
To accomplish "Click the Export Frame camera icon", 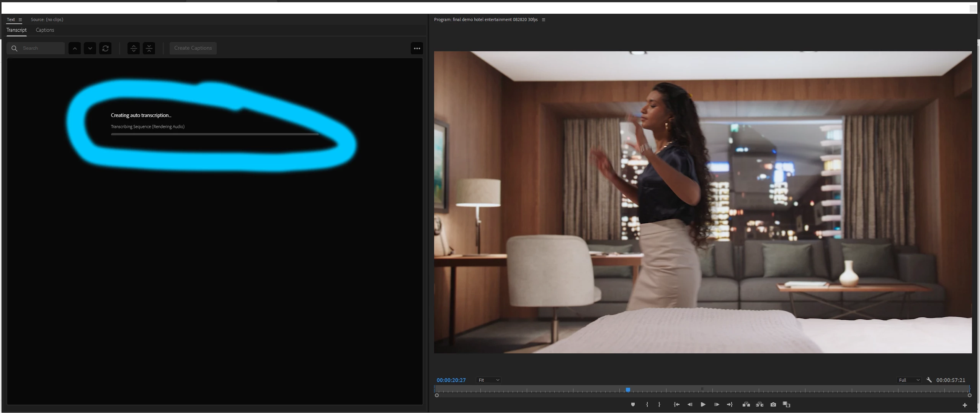I will (773, 405).
